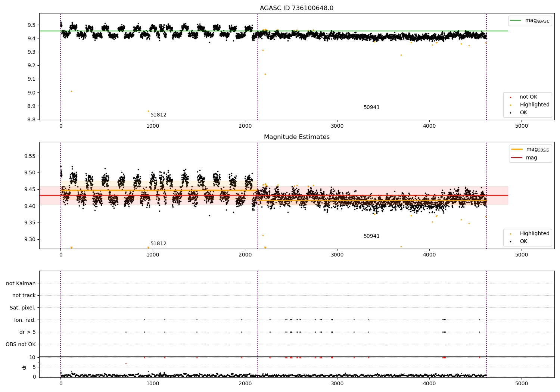Click the 5000 x-tick under the bottom plot
The height and width of the screenshot is (392, 560).
522,383
